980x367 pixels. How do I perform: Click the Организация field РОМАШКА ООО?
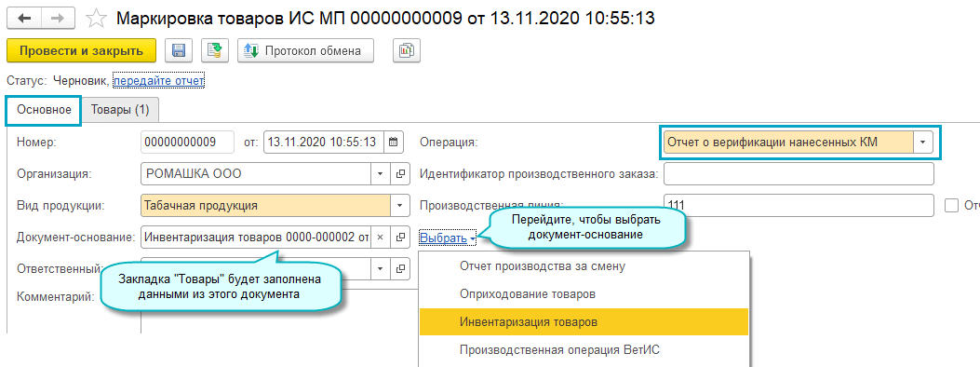(256, 174)
